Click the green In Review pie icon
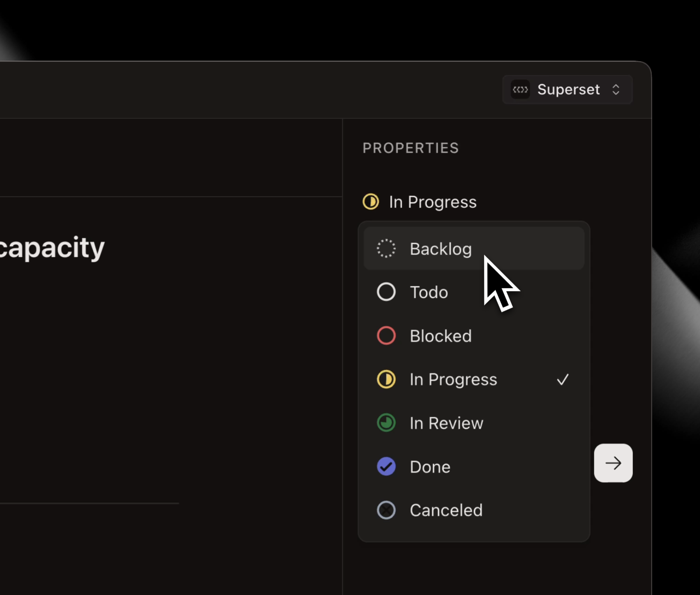The height and width of the screenshot is (595, 700). (x=386, y=423)
